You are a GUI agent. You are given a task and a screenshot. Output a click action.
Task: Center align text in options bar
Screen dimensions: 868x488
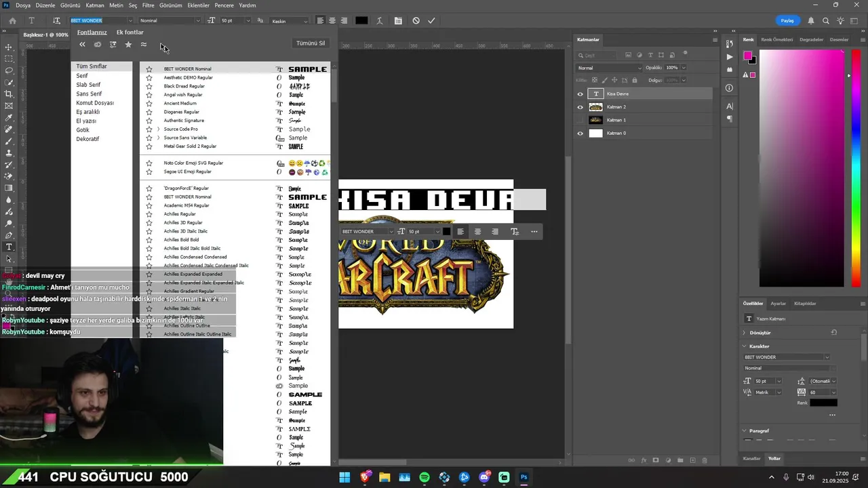tap(332, 20)
